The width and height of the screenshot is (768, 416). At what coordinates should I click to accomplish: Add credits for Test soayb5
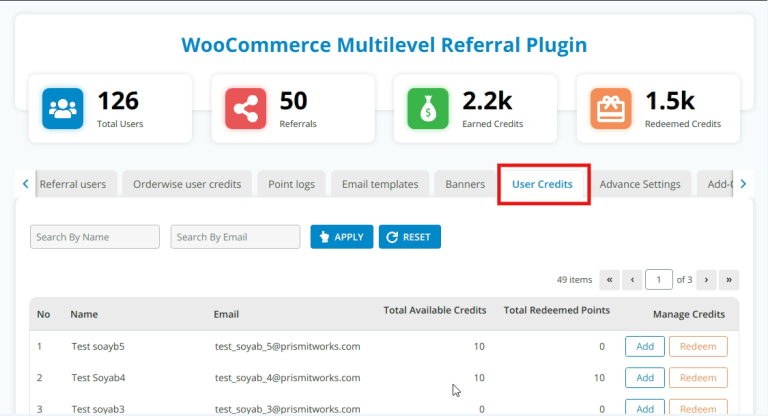tap(645, 346)
